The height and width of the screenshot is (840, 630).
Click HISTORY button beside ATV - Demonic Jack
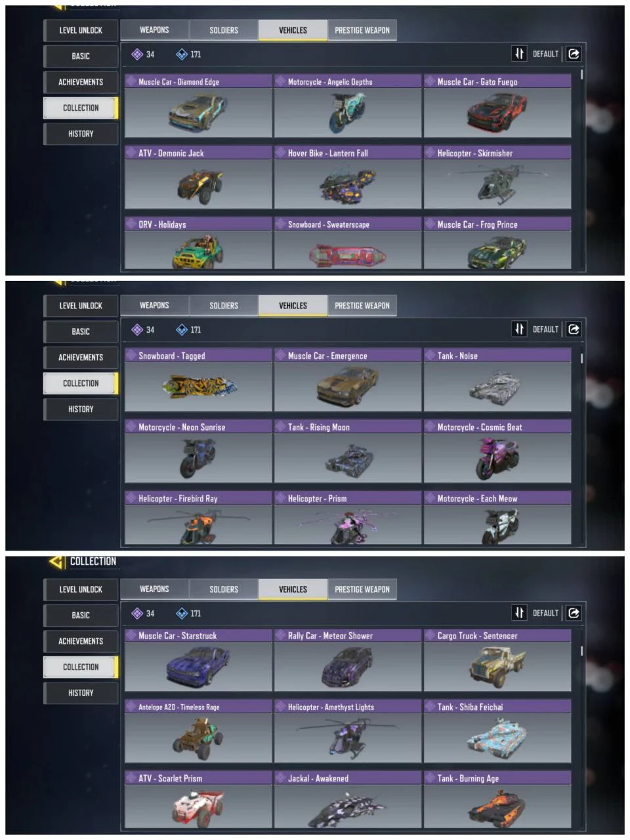tap(81, 134)
